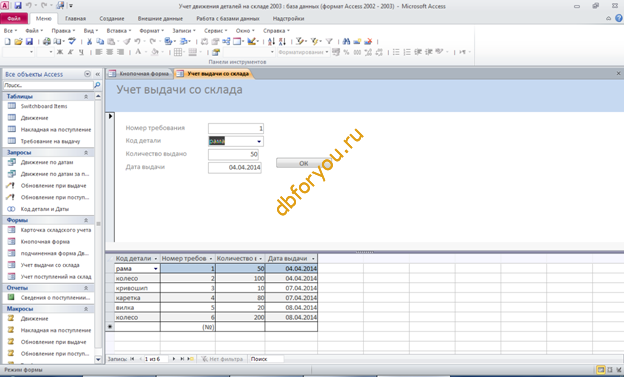The height and width of the screenshot is (377, 624).
Task: Click the Delete record icon with red X
Action: (x=369, y=41)
